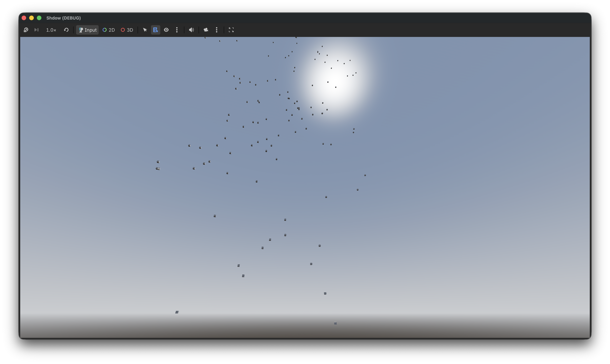Screen dimensions: 610x364
Task: Click the red close window button
Action: (24, 18)
